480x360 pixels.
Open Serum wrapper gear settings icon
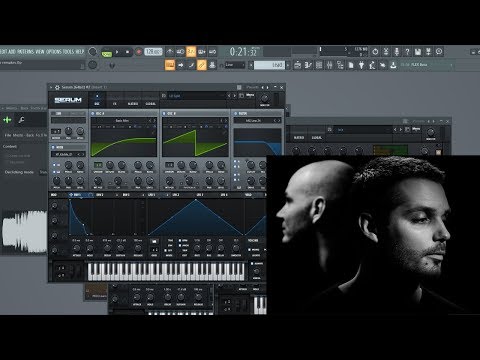tap(57, 87)
